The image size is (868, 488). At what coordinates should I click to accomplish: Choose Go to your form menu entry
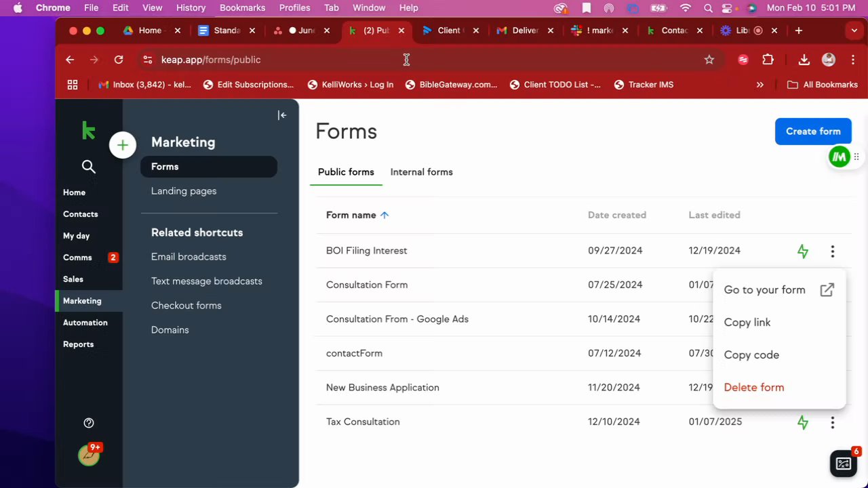(779, 290)
